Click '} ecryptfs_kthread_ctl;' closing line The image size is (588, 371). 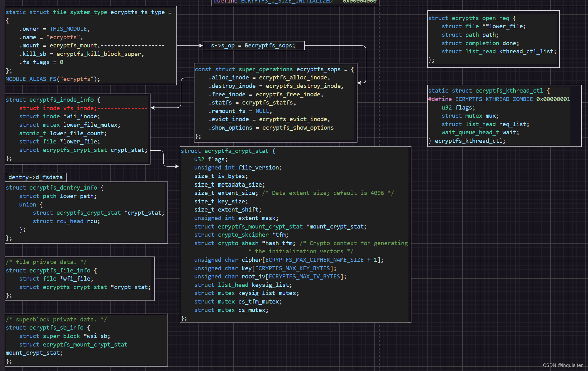467,141
